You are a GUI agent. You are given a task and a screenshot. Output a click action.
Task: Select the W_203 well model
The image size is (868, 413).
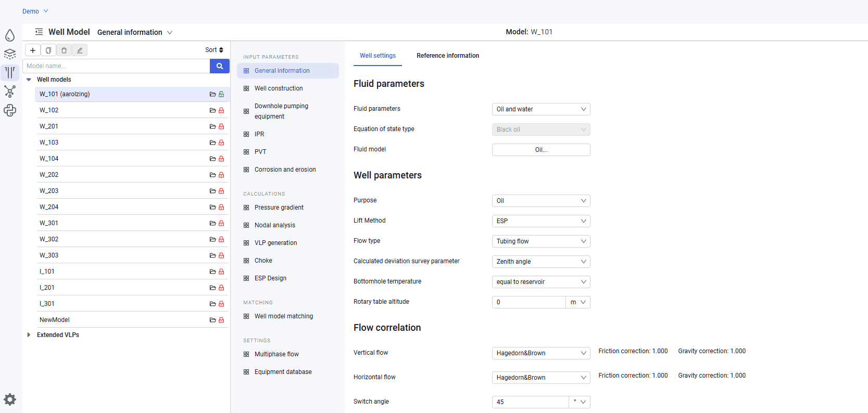pyautogui.click(x=132, y=191)
